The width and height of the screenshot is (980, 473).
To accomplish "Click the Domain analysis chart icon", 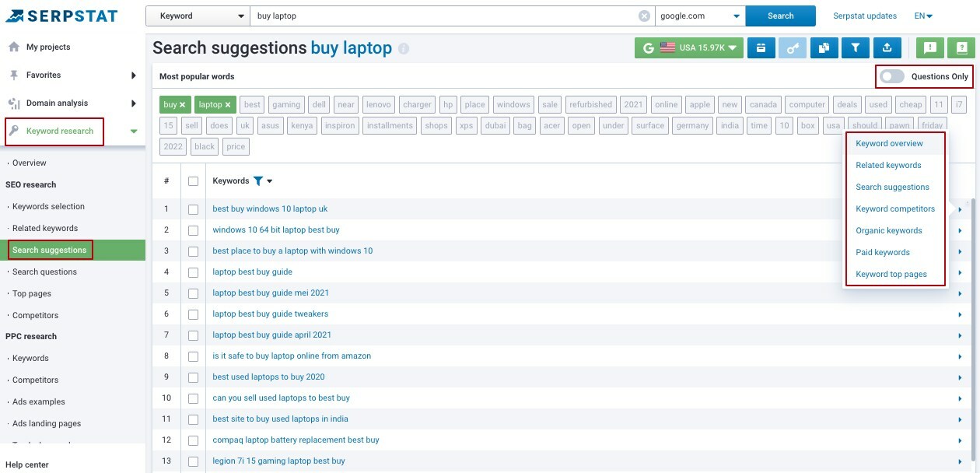I will pos(13,103).
